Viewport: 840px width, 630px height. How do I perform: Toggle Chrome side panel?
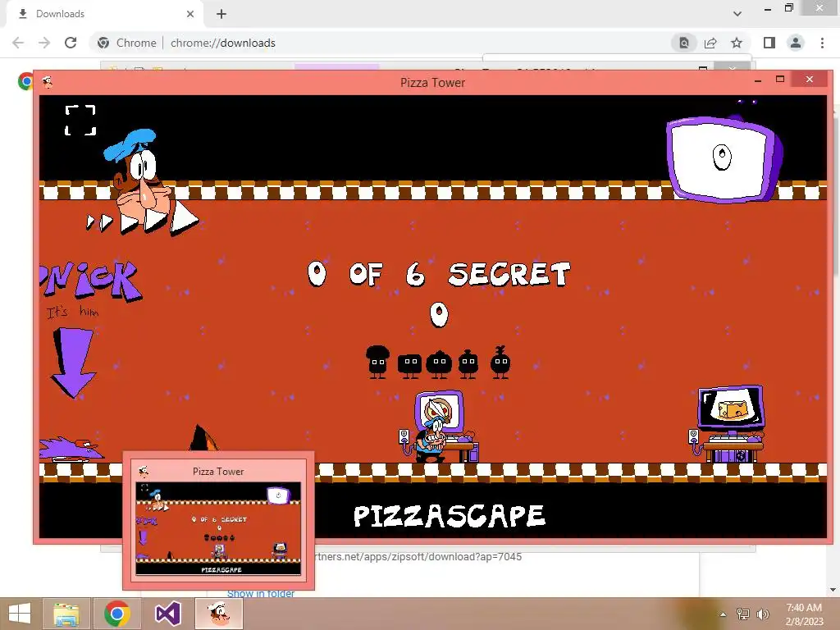tap(769, 43)
